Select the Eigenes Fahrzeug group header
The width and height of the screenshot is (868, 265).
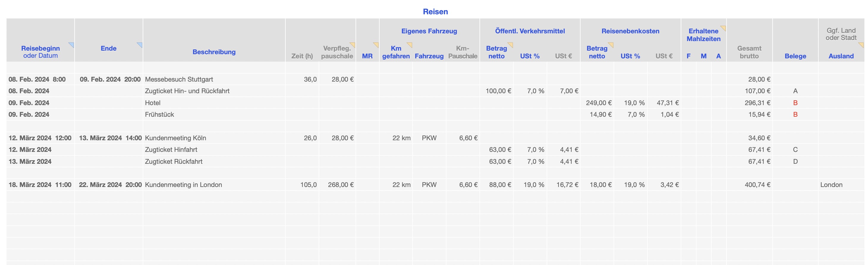tap(429, 31)
